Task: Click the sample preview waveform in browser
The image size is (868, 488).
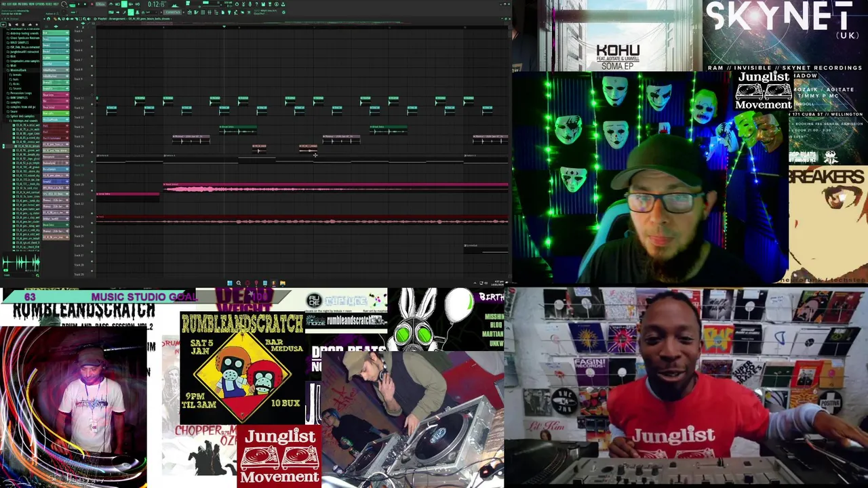Action: tap(22, 262)
